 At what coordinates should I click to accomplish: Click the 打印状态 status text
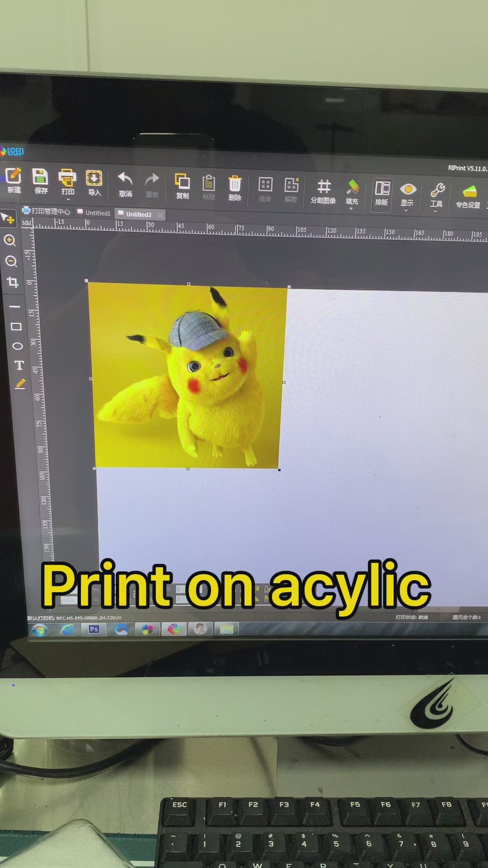click(x=412, y=617)
